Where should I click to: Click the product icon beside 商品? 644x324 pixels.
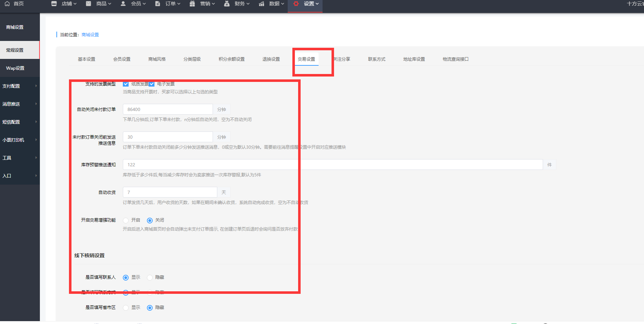pyautogui.click(x=88, y=4)
